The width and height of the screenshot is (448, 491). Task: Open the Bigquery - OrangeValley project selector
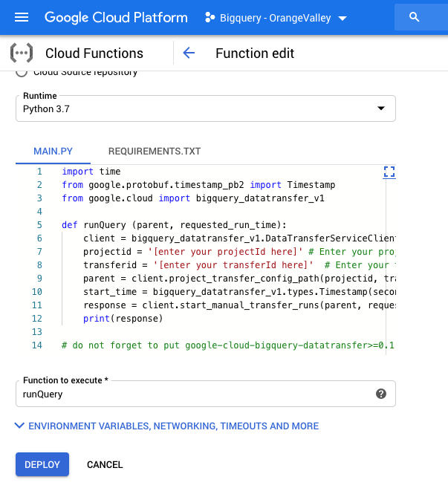276,18
